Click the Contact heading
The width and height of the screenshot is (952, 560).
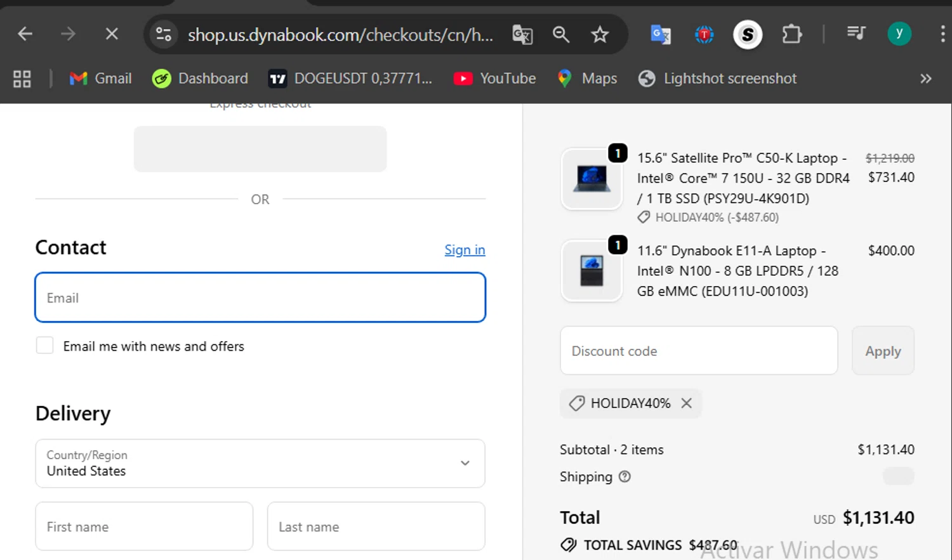(x=70, y=247)
